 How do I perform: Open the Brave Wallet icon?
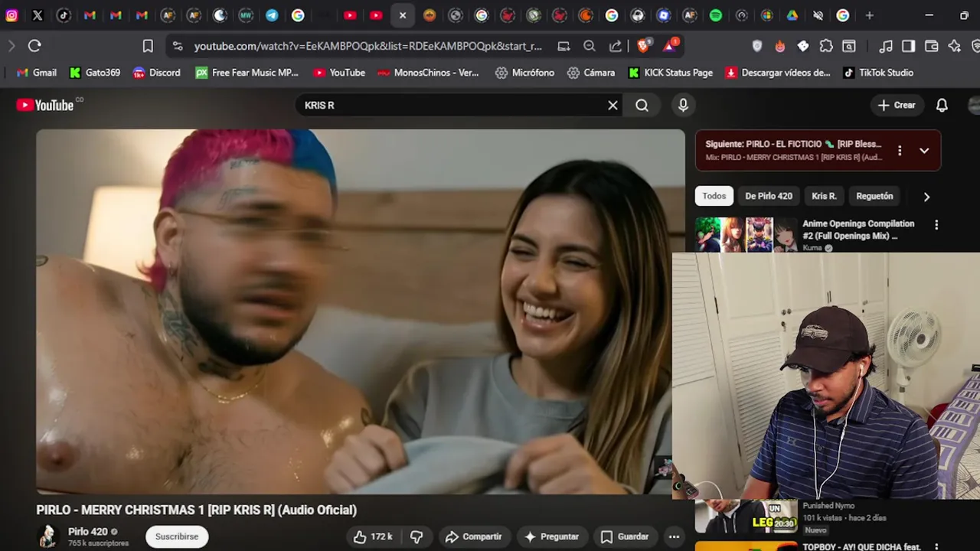[931, 46]
